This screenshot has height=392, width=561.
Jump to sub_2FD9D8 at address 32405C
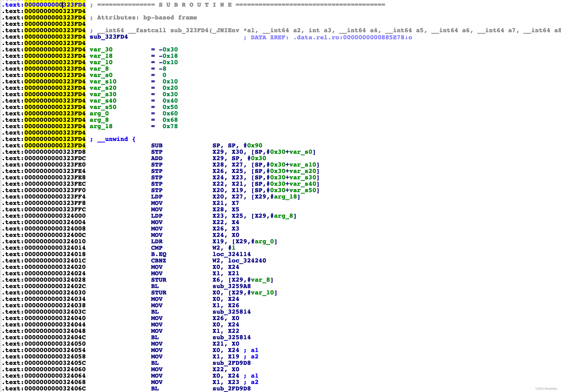tap(231, 363)
